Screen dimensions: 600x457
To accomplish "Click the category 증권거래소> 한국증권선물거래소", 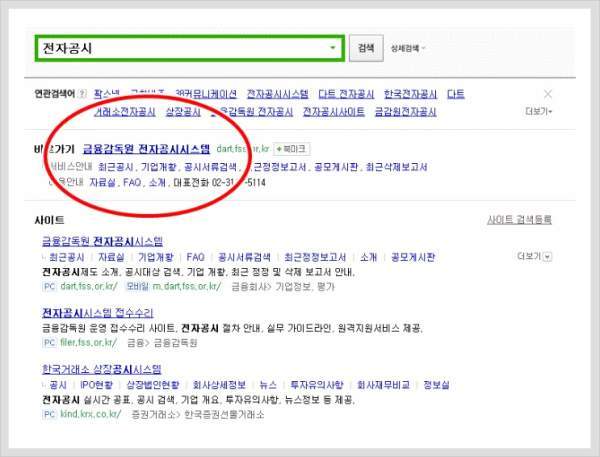I will 198,415.
